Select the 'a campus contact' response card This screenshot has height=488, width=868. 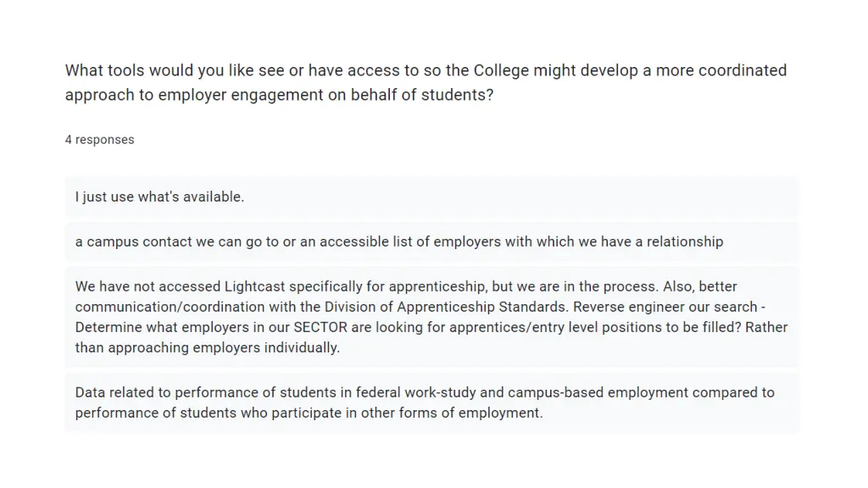431,241
